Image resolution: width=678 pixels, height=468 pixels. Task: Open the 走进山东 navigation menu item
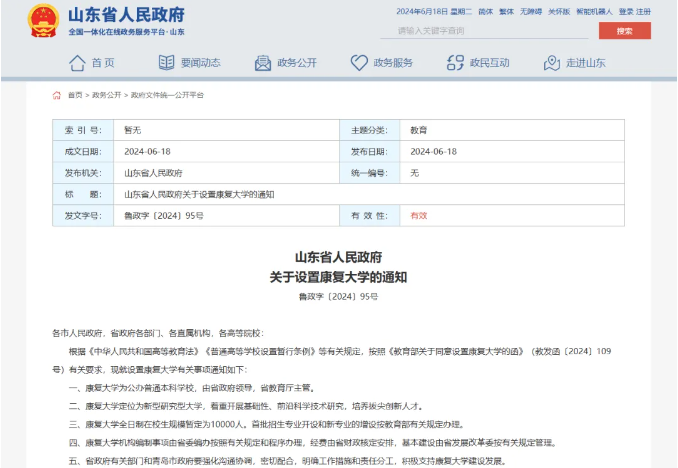586,63
